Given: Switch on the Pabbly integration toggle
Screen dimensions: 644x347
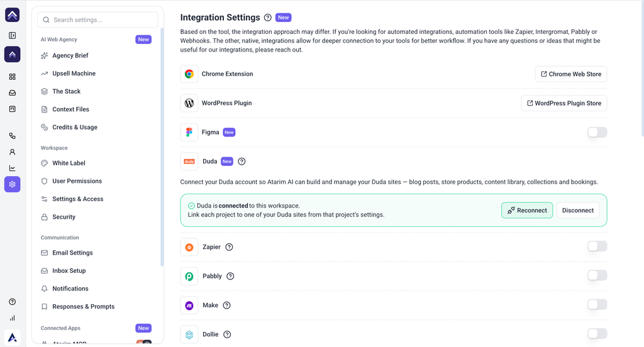Looking at the screenshot, I should click(x=597, y=275).
